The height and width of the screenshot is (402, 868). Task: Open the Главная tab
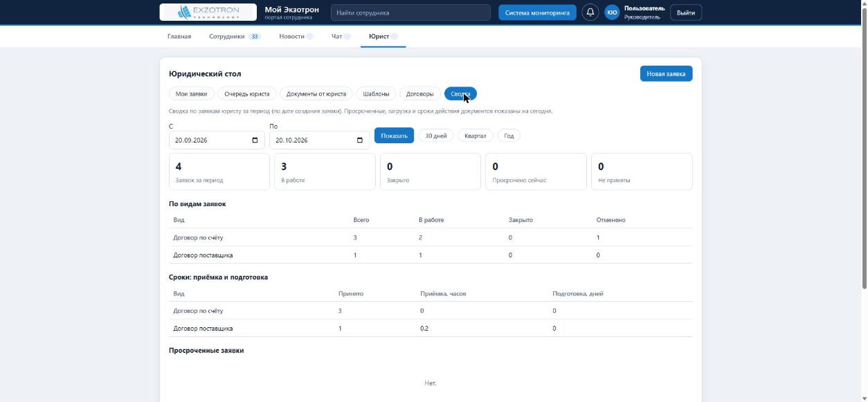point(179,37)
